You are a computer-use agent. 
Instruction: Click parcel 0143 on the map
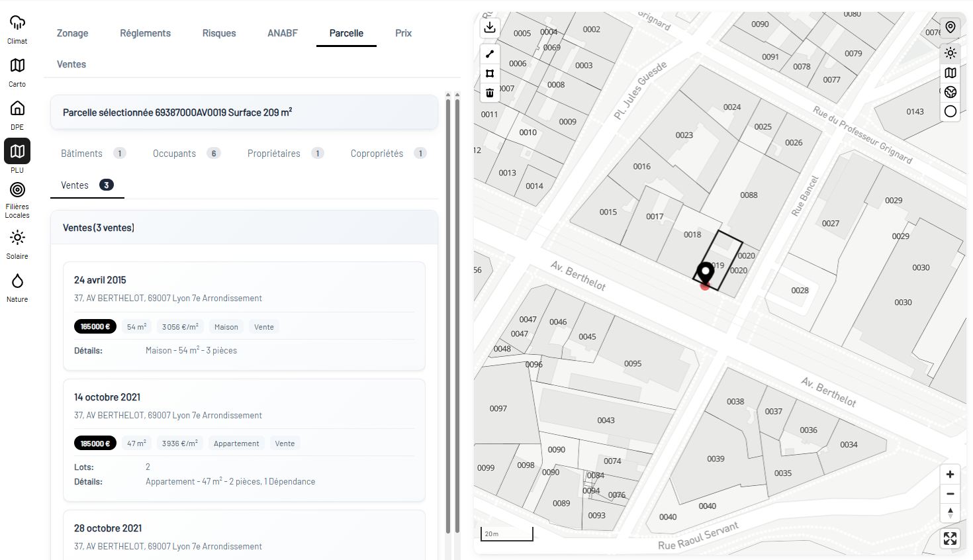(915, 112)
